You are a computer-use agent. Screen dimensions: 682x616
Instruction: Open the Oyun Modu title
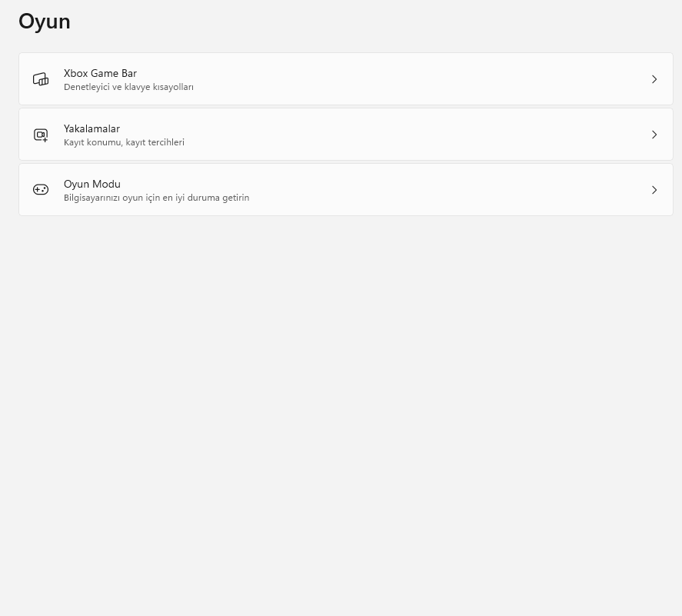[92, 184]
